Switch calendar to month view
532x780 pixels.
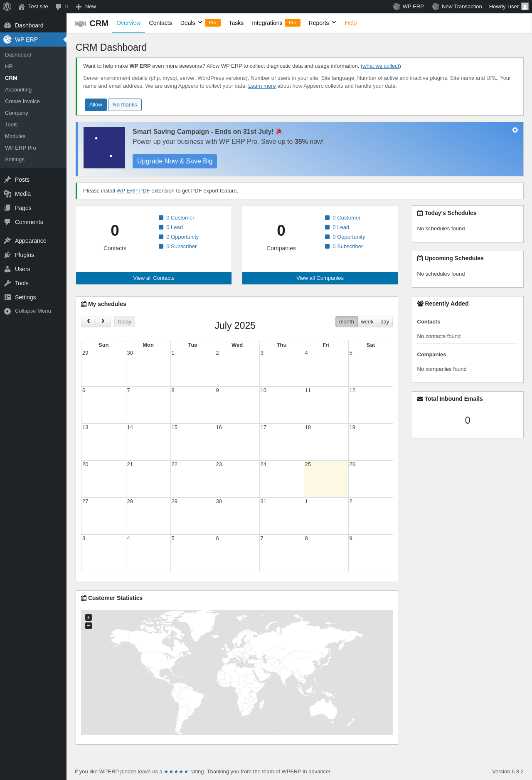click(x=346, y=321)
